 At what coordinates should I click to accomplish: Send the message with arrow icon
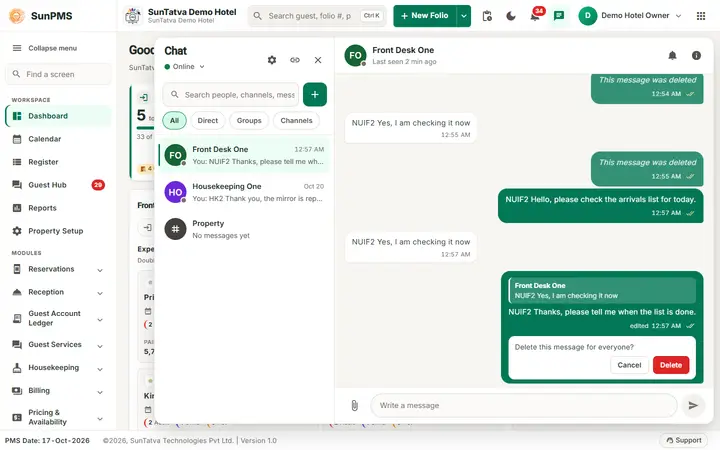(693, 405)
